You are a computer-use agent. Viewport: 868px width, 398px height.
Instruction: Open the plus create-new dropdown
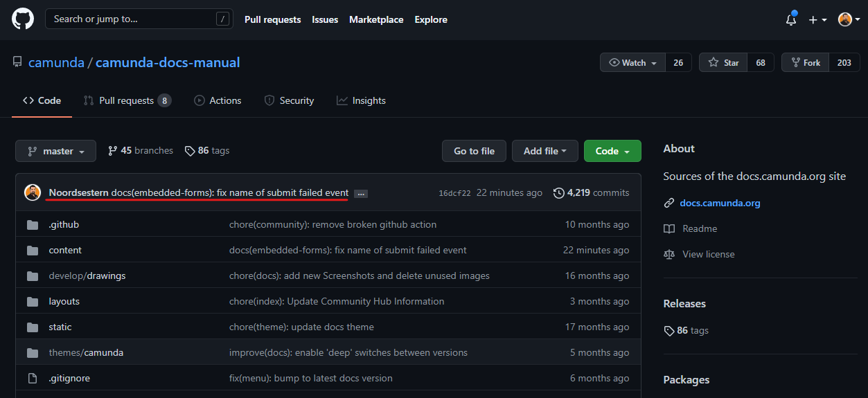817,19
